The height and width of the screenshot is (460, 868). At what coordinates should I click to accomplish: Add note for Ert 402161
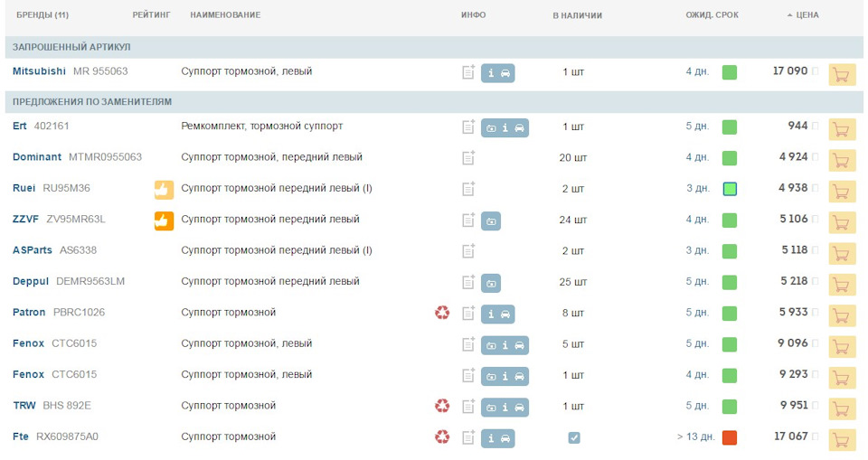tap(468, 127)
